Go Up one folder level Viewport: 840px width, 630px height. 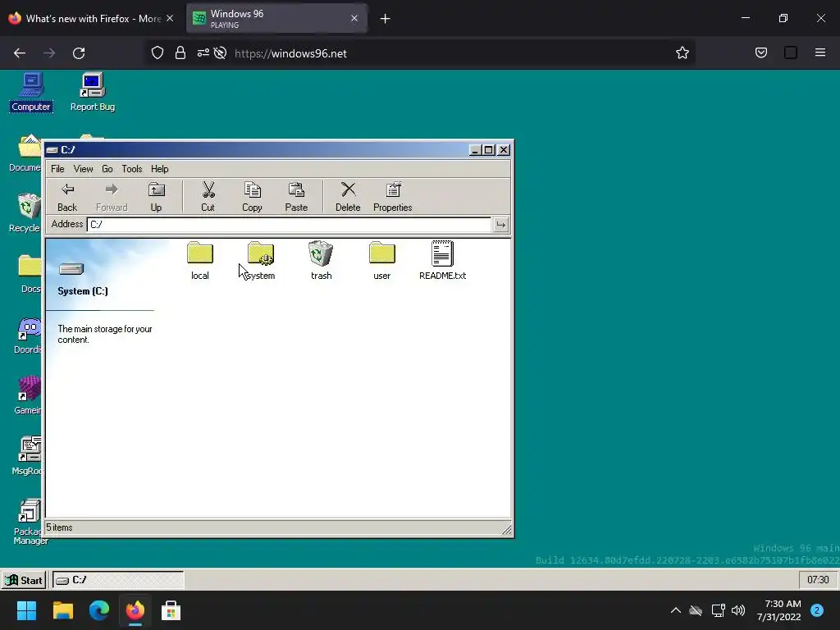click(156, 197)
